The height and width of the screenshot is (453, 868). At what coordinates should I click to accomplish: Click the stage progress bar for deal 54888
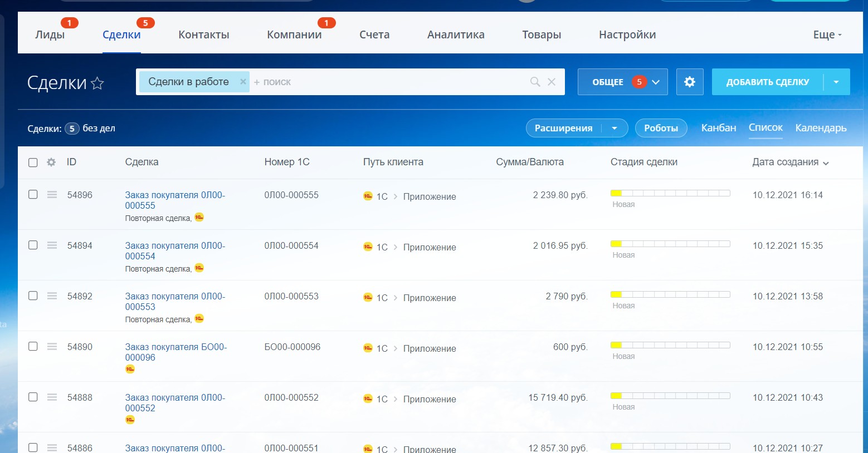pyautogui.click(x=670, y=396)
